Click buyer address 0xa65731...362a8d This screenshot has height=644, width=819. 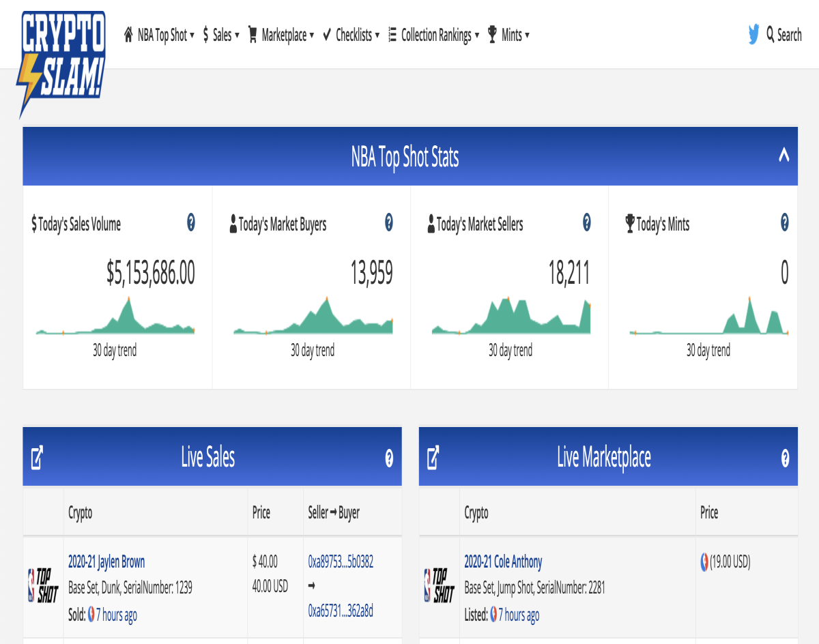(x=341, y=610)
